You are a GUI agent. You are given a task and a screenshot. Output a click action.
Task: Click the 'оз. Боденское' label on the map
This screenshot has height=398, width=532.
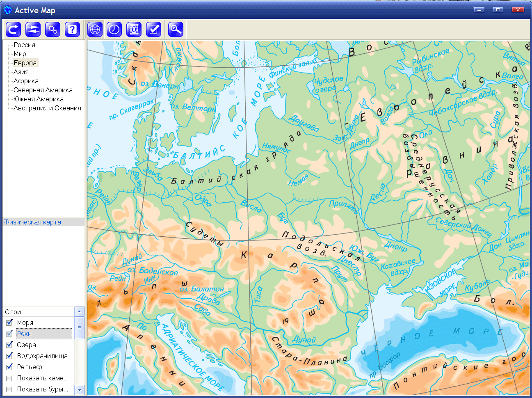coord(153,271)
